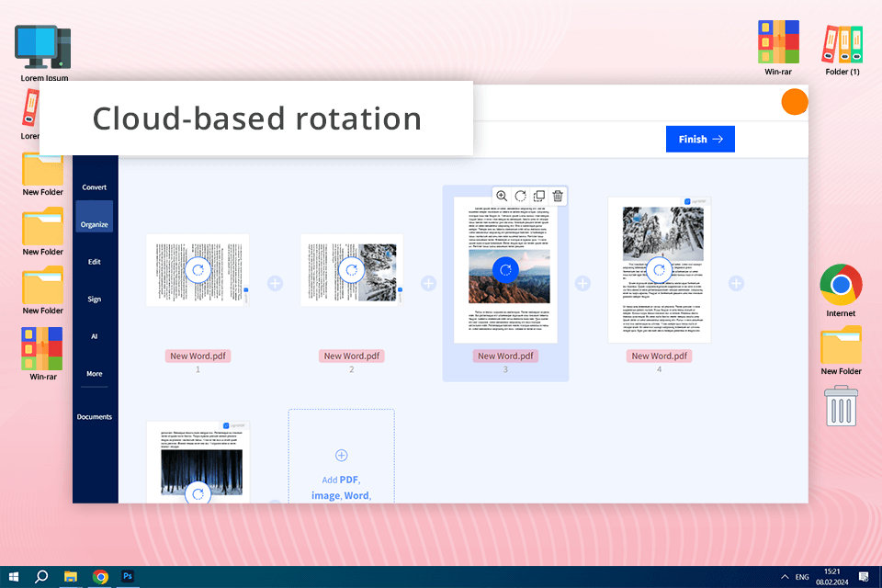Insert a page between pages 1 and 2

click(275, 283)
